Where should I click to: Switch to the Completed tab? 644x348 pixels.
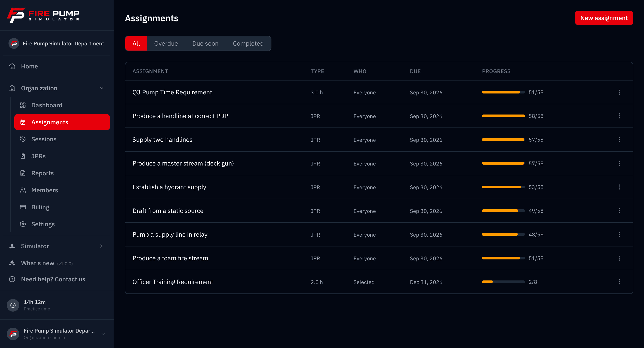click(x=248, y=43)
